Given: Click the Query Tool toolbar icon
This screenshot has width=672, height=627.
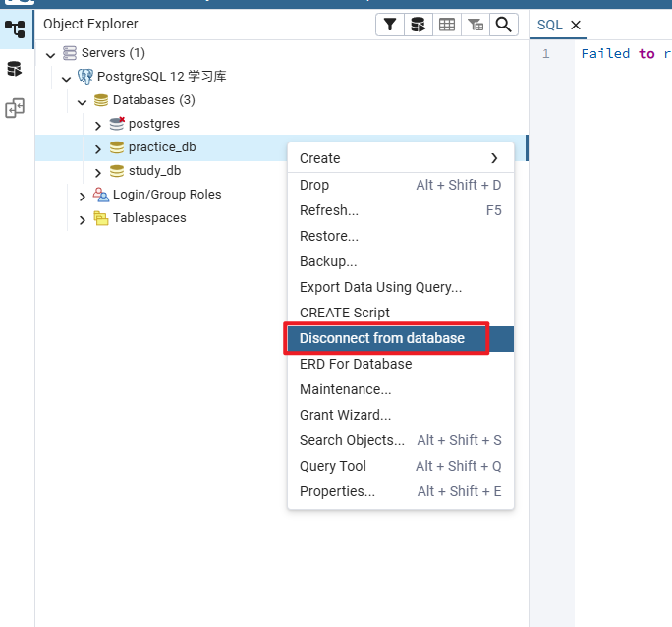Looking at the screenshot, I should (418, 25).
